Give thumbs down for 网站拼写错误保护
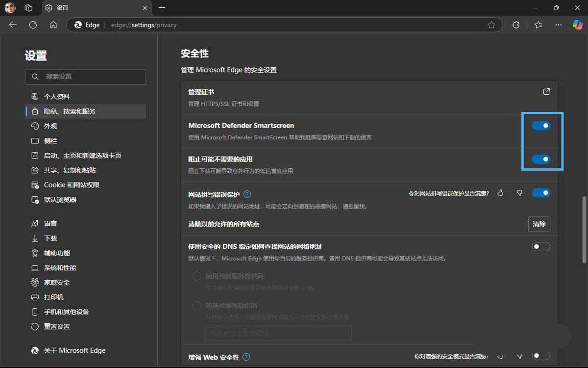 tap(519, 193)
